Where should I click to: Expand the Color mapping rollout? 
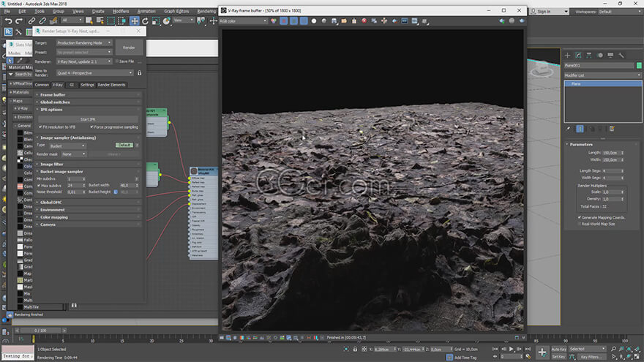pos(88,217)
